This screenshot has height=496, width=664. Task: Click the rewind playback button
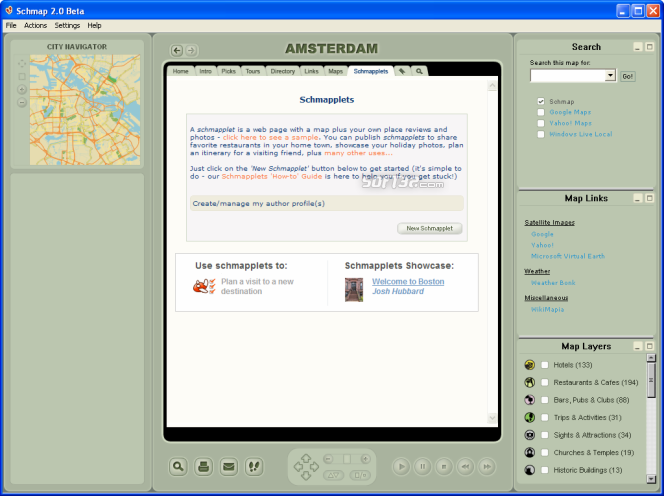tap(465, 467)
